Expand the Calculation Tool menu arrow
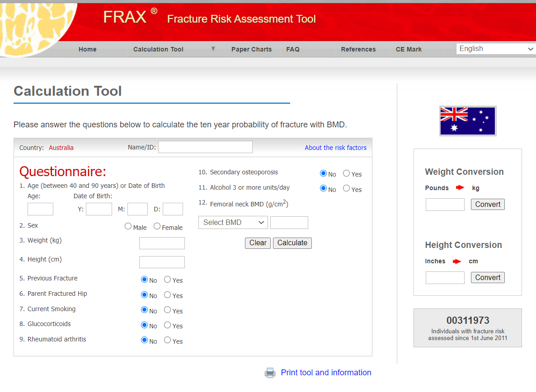Image resolution: width=536 pixels, height=392 pixels. 213,49
